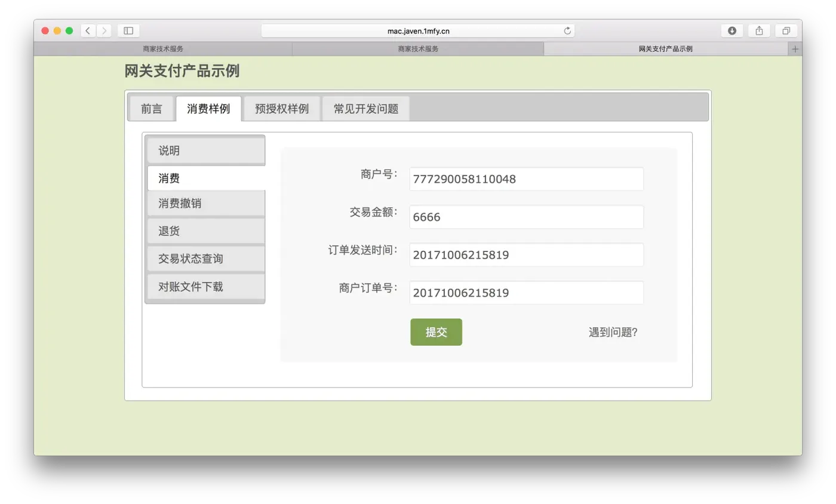Viewport: 836px width, 504px height.
Task: Open a new tab with the plus icon
Action: pyautogui.click(x=796, y=49)
